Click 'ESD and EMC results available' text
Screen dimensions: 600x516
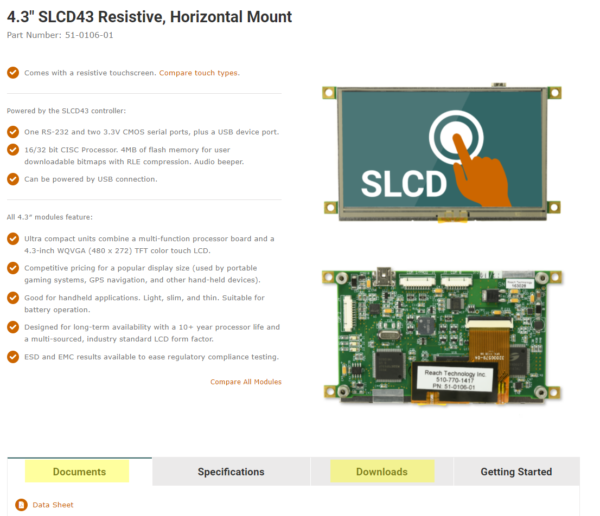[x=79, y=357]
